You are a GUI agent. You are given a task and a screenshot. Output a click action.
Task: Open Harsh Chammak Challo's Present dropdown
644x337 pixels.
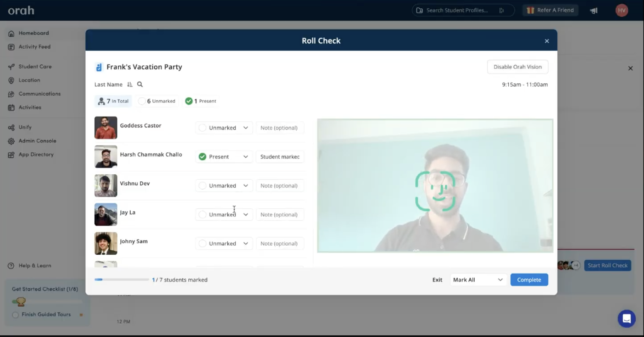[x=224, y=156]
